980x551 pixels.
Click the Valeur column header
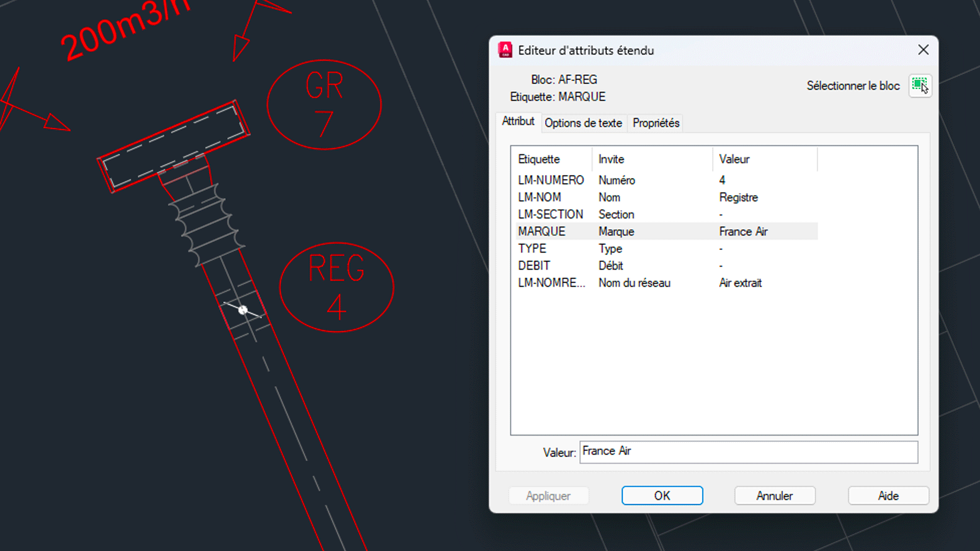pos(765,159)
